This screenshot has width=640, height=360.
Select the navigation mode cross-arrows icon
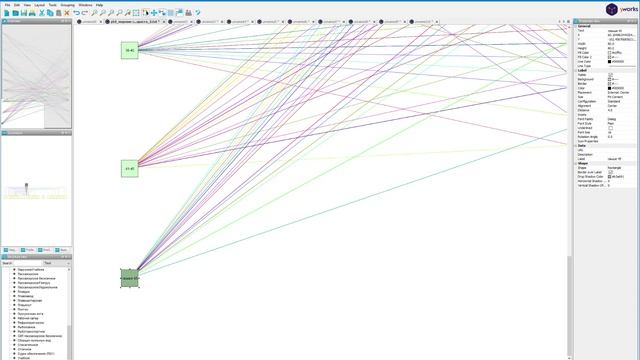click(x=154, y=13)
